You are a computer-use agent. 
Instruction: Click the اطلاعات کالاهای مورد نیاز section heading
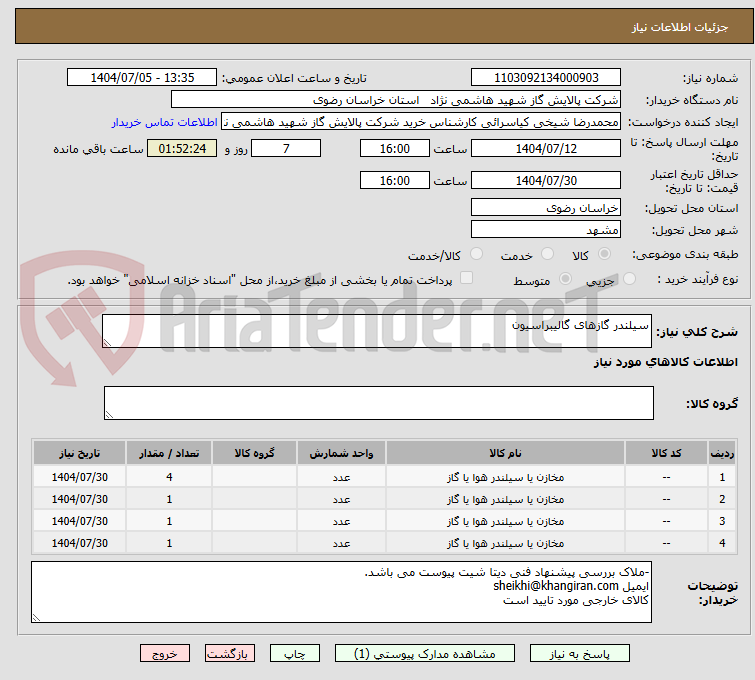[665, 362]
